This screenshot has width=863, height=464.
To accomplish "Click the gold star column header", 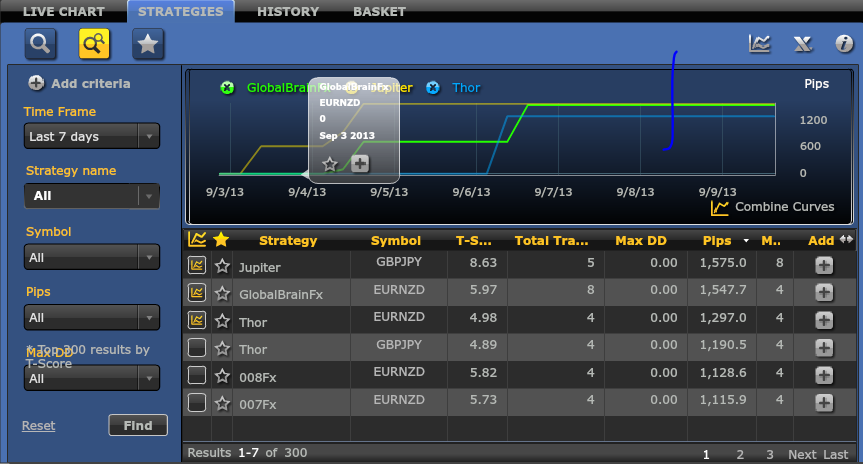I will [x=221, y=239].
